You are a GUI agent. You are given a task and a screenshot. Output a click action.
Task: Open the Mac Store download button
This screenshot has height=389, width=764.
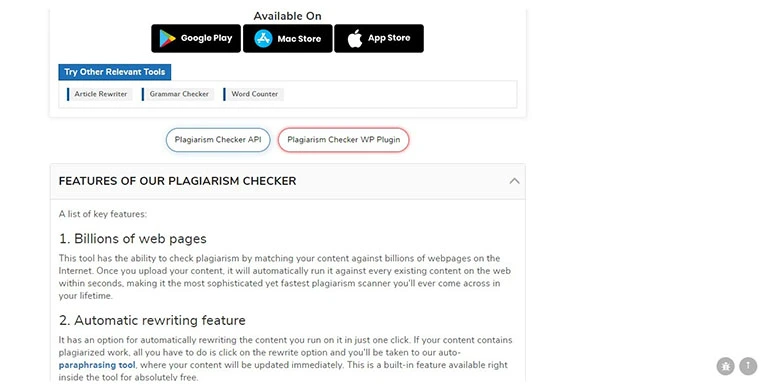pyautogui.click(x=287, y=38)
